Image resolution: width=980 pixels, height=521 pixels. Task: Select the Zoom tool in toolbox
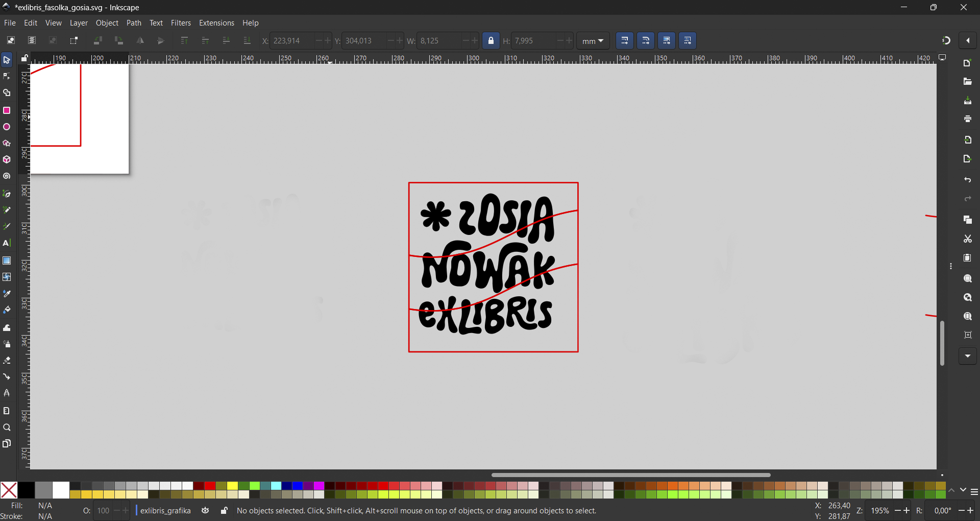tap(7, 428)
